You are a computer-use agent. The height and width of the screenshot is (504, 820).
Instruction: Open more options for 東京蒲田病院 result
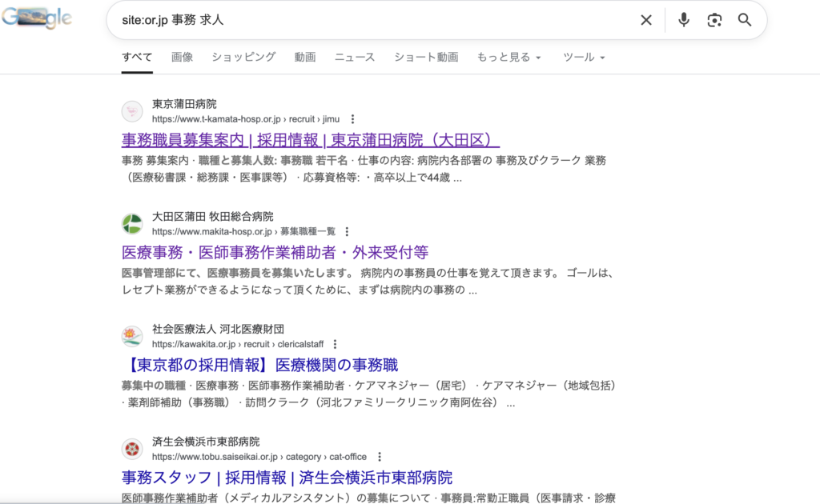[352, 119]
